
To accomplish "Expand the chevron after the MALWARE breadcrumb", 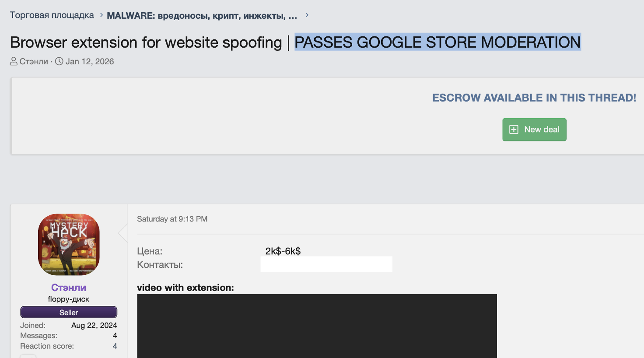I will pos(306,14).
